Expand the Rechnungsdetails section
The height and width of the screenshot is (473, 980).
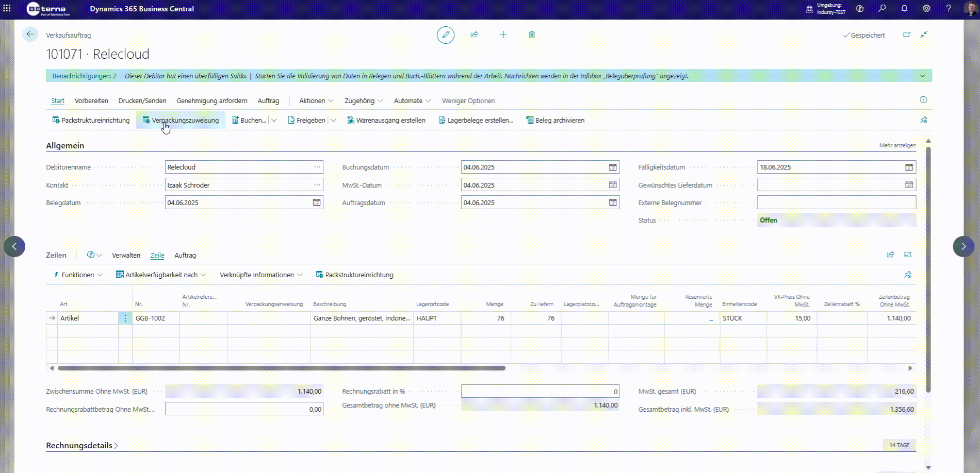click(x=82, y=445)
